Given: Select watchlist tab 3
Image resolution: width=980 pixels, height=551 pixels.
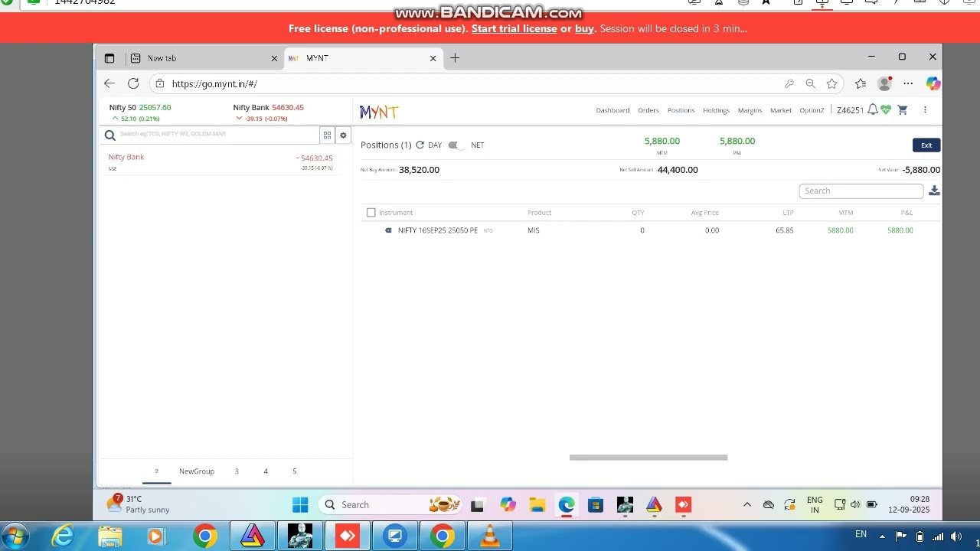Looking at the screenshot, I should [x=237, y=471].
